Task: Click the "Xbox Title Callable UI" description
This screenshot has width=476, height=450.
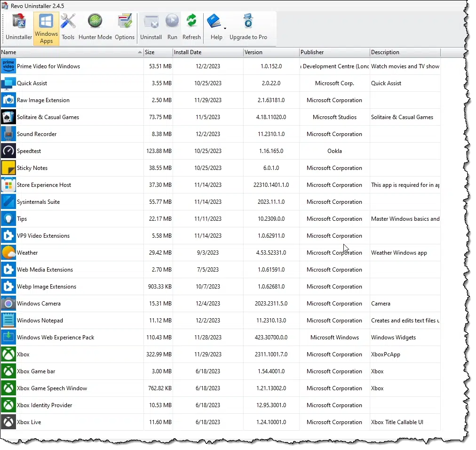Action: [397, 422]
